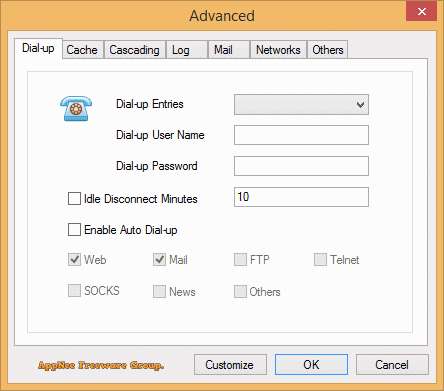
Task: Open the Cascading tab
Action: 135,50
